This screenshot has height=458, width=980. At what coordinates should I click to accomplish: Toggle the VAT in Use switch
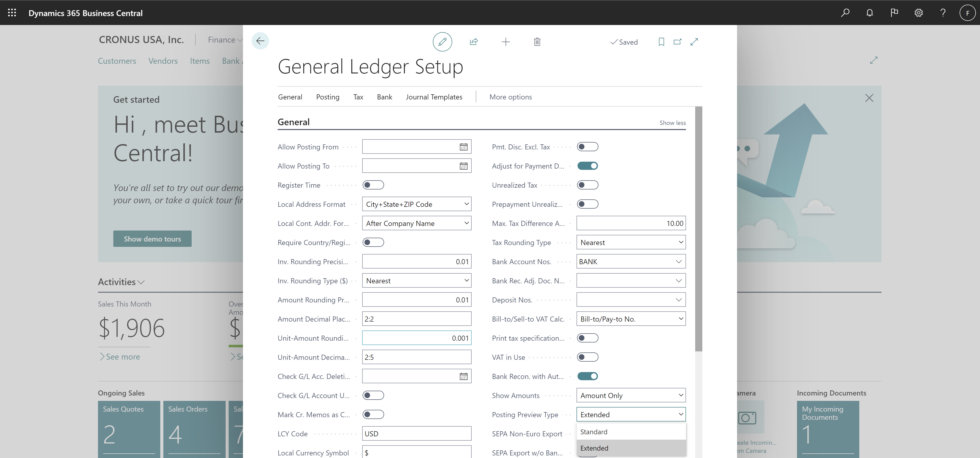click(x=587, y=357)
